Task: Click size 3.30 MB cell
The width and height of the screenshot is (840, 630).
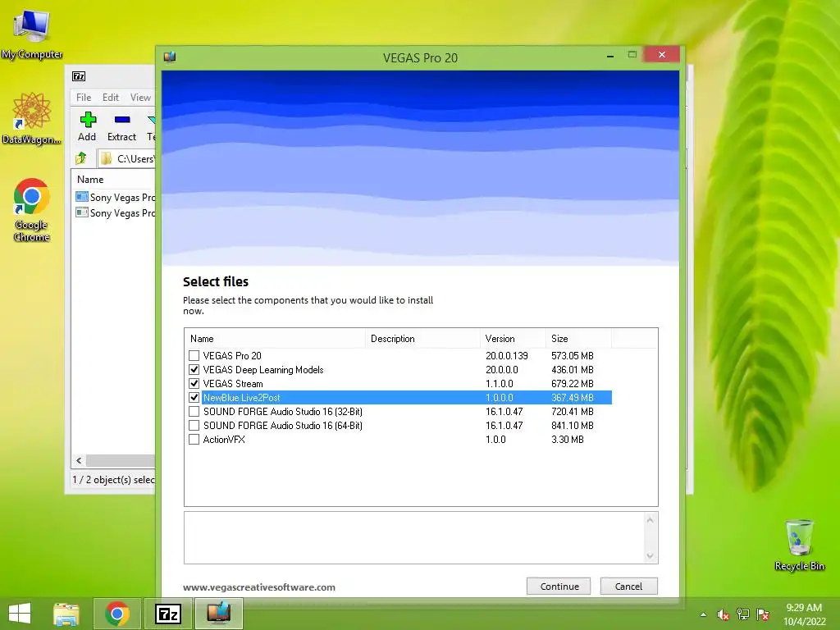Action: coord(568,440)
